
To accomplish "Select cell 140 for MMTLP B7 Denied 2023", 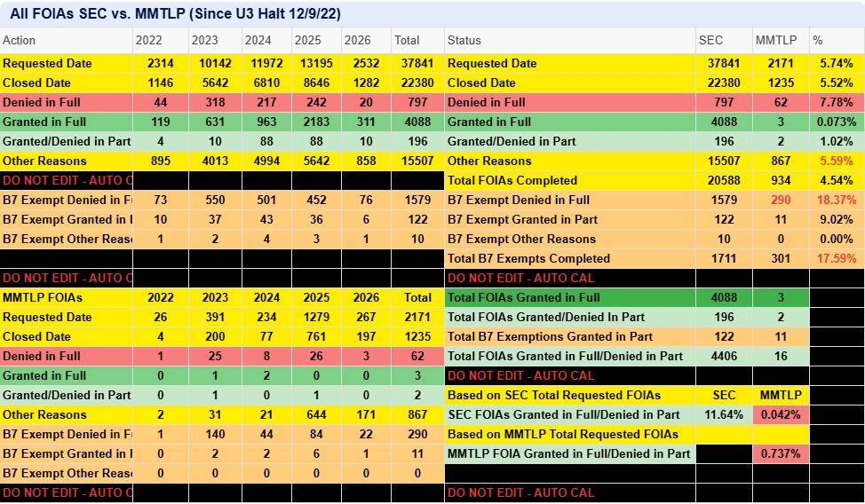I will (x=215, y=435).
